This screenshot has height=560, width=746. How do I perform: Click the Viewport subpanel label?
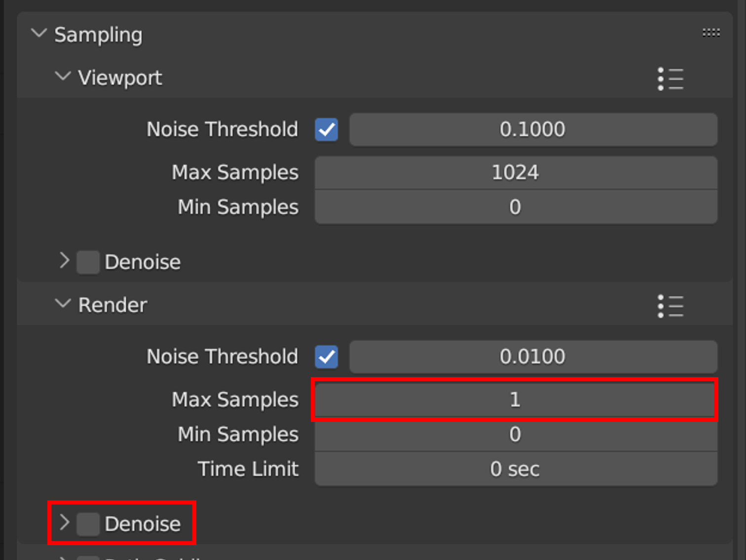120,78
